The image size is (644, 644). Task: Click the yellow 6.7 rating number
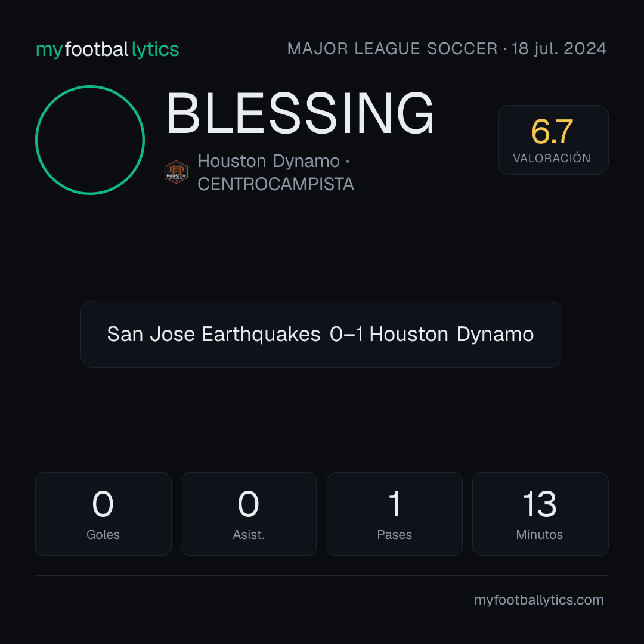552,131
